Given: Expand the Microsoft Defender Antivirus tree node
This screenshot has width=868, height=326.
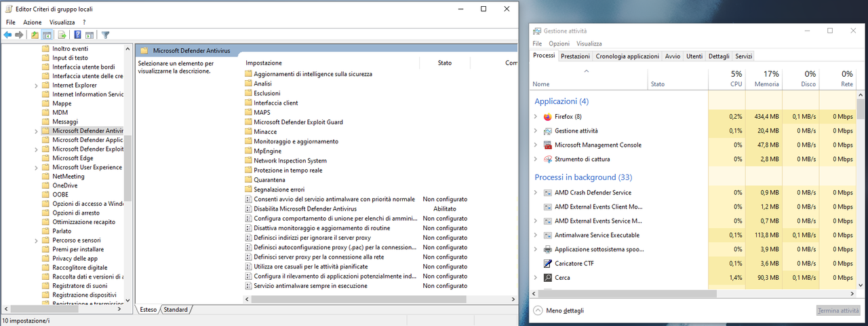Looking at the screenshot, I should pos(36,130).
